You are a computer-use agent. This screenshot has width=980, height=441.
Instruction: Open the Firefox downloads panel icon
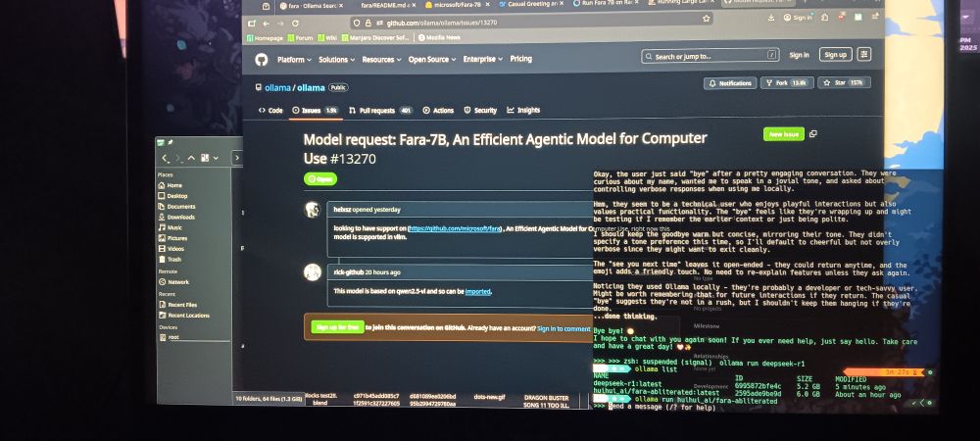(771, 18)
